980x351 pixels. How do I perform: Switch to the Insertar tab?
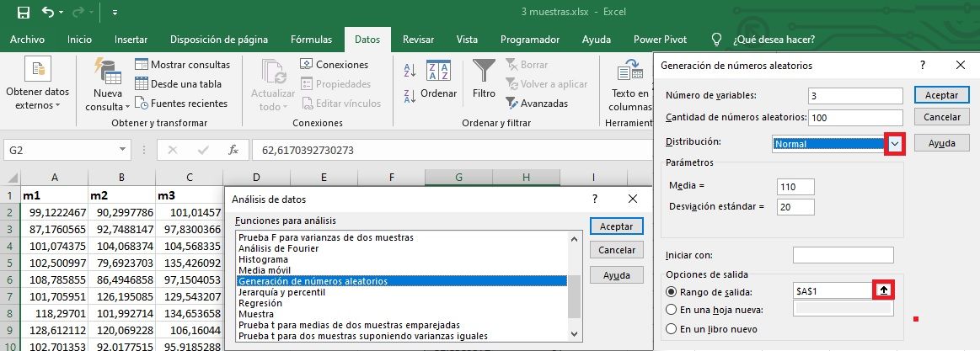131,40
